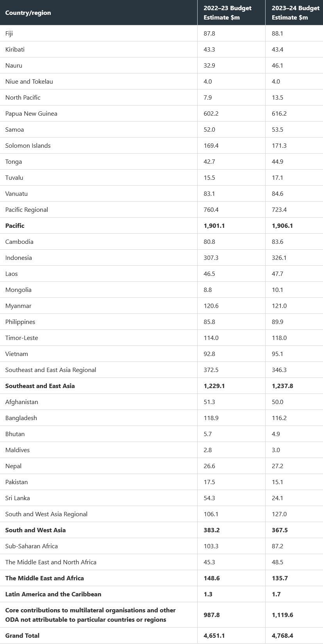
Task: Click the Core contributions to multilateral organisations cell
Action: [91, 615]
